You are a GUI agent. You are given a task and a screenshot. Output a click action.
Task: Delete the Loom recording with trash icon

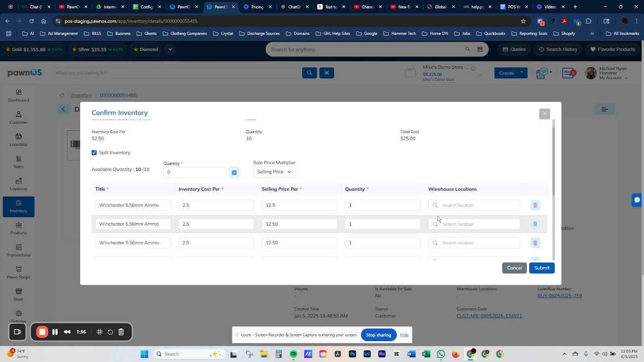click(121, 332)
